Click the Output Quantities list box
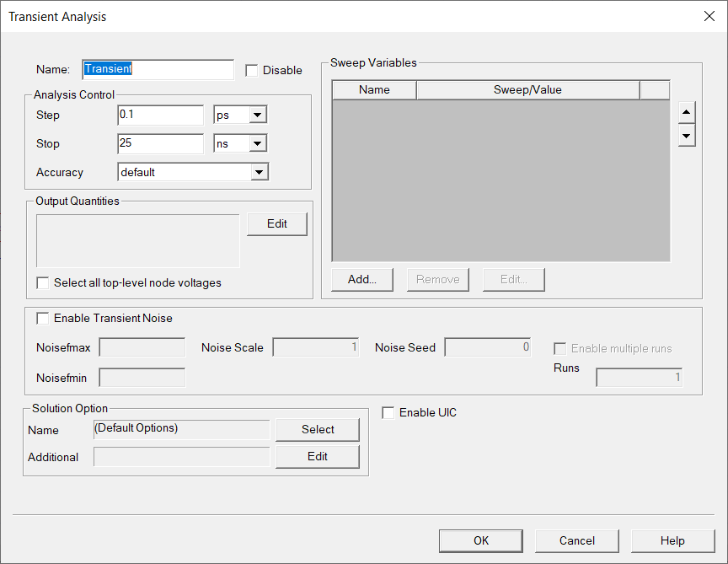Viewport: 728px width, 564px height. pos(138,241)
